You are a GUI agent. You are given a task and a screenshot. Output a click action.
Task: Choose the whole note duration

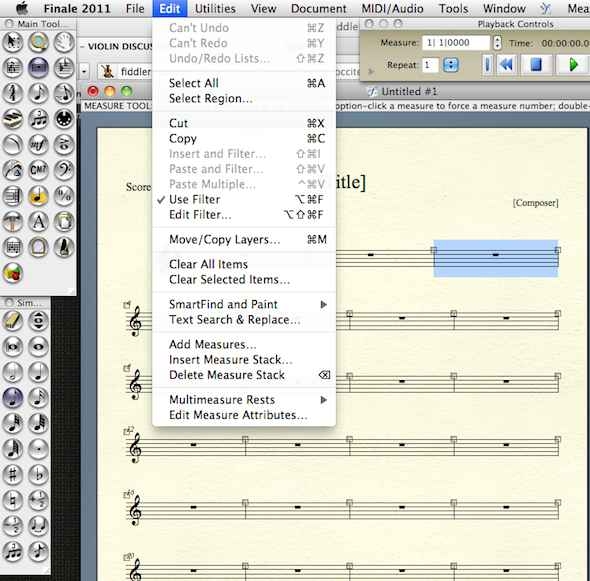click(x=38, y=346)
